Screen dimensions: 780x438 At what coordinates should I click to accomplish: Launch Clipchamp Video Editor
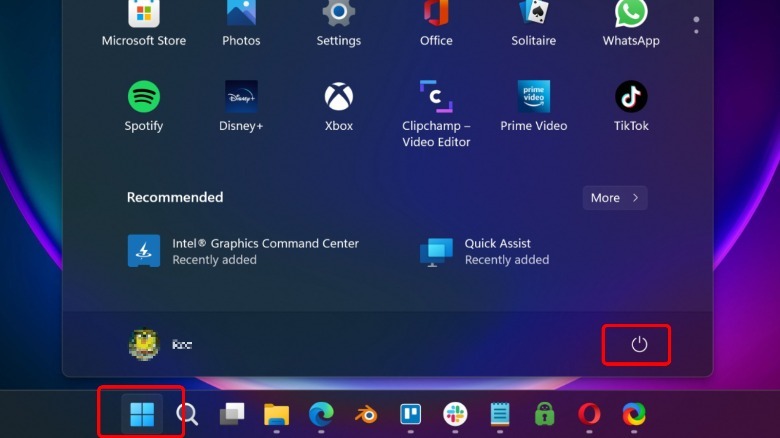point(436,114)
